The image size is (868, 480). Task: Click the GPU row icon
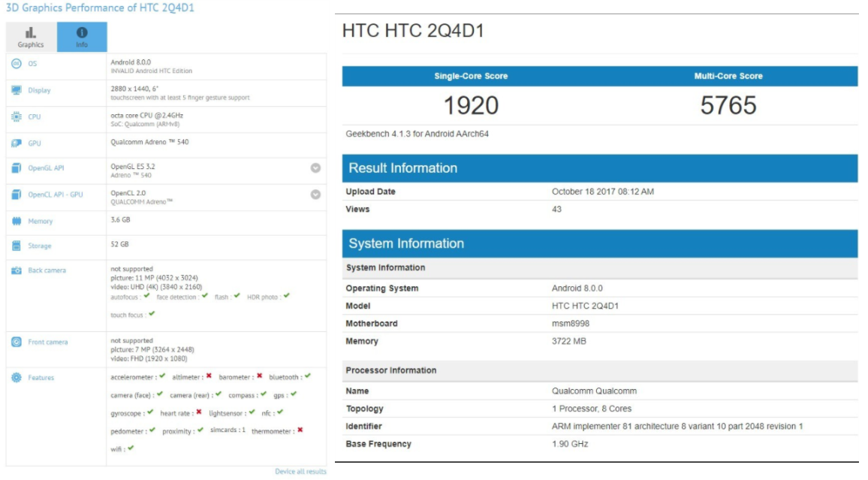(x=17, y=143)
